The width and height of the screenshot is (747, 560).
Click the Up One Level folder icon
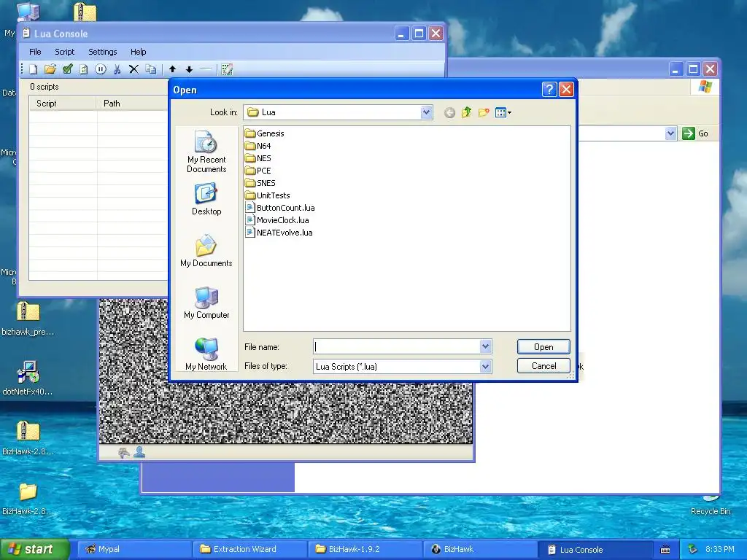pyautogui.click(x=466, y=112)
